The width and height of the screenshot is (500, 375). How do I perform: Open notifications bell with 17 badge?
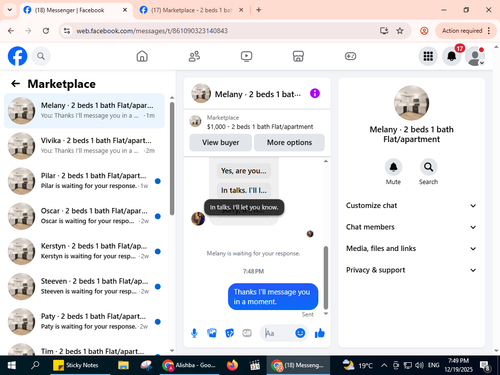tap(452, 56)
